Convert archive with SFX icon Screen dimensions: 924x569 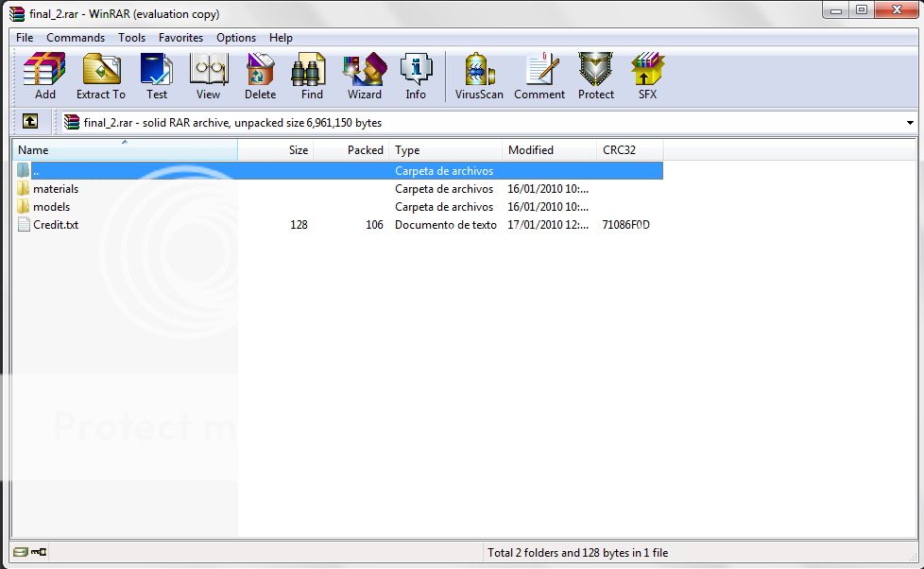pos(647,76)
